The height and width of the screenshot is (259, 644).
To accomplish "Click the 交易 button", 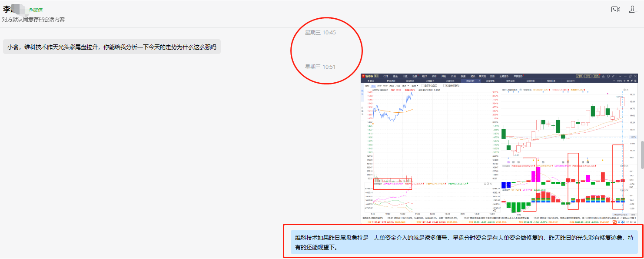I will [x=596, y=76].
